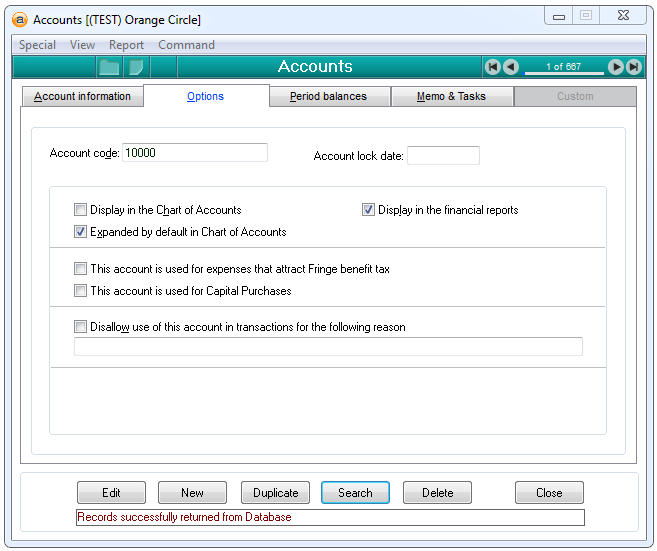Click the Duplicate button
This screenshot has width=657, height=551.
coord(275,493)
